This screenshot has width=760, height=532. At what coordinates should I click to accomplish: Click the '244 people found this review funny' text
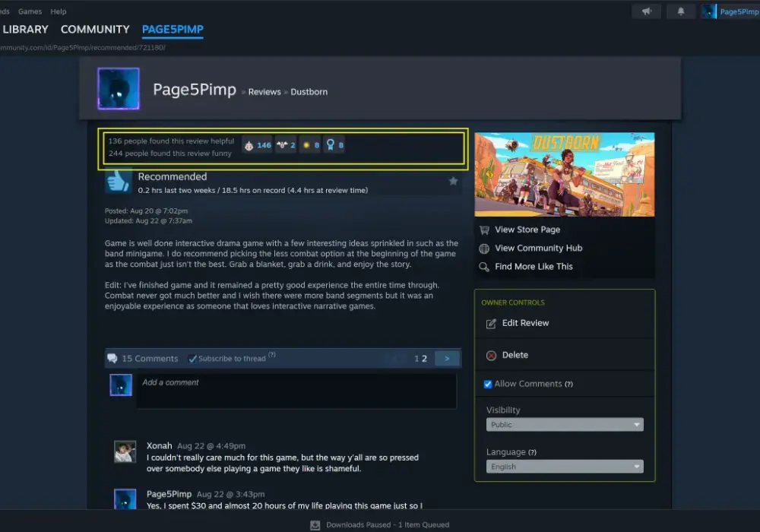coord(170,153)
